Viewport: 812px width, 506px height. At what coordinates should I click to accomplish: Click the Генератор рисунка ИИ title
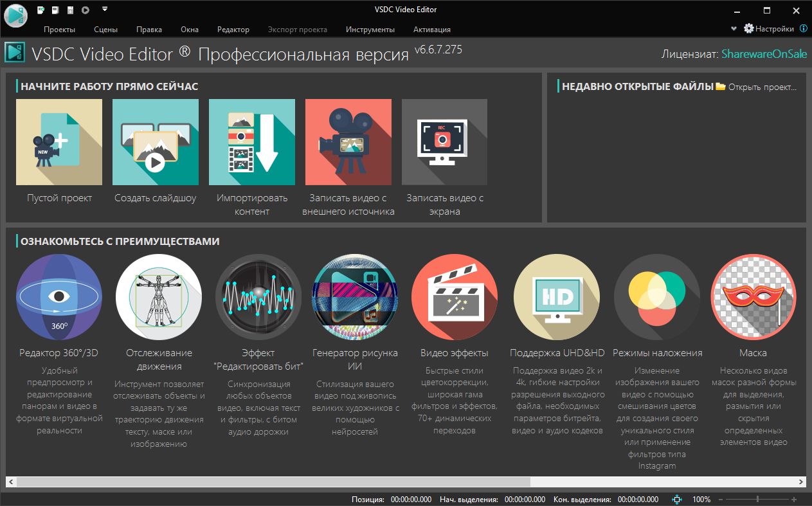pos(355,359)
